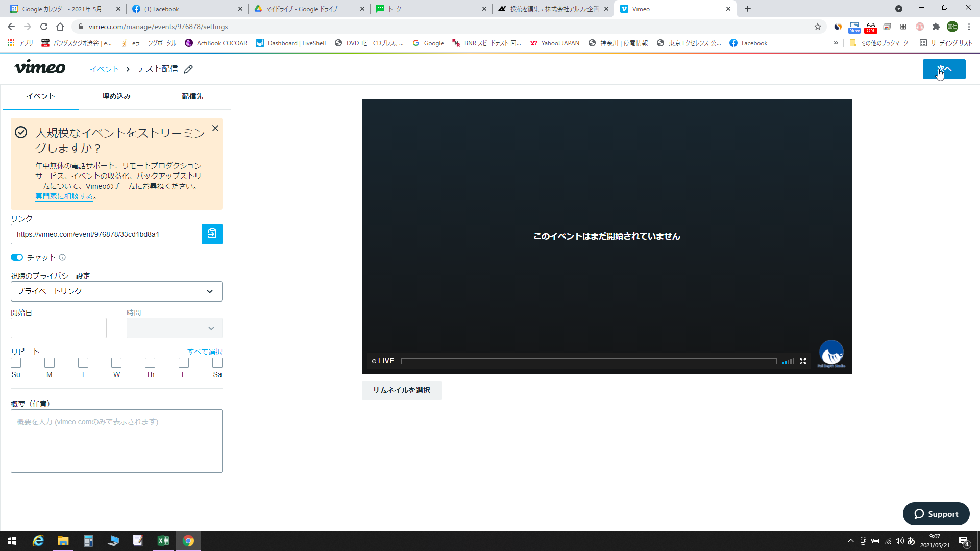Open the Support chat button
This screenshot has width=980, height=551.
(x=936, y=514)
